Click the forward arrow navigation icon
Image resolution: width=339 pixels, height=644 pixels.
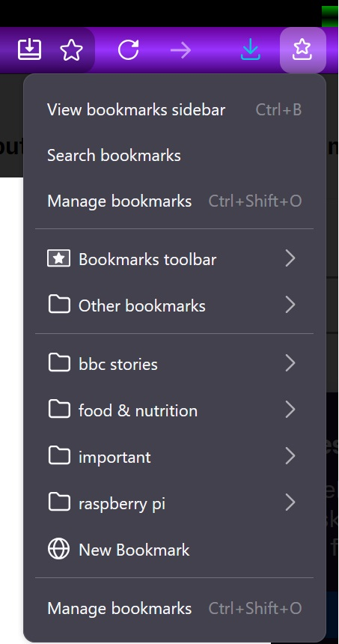pyautogui.click(x=181, y=50)
